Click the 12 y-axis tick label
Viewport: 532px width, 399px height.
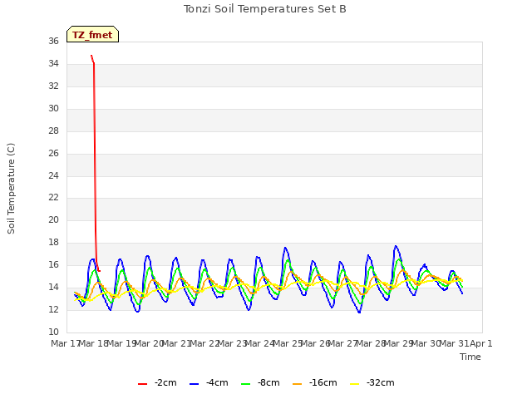point(53,309)
